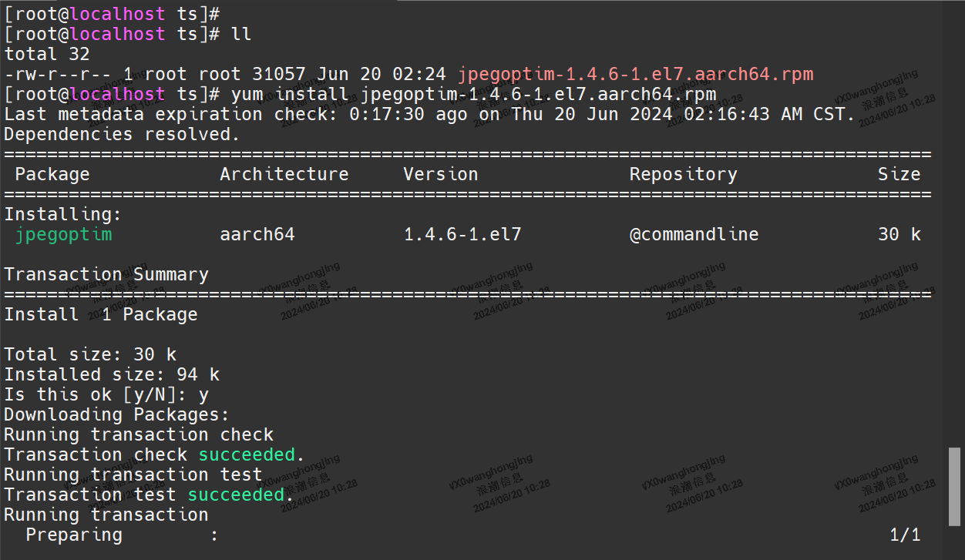The image size is (965, 560).
Task: Click the Size column header
Action: coord(899,175)
